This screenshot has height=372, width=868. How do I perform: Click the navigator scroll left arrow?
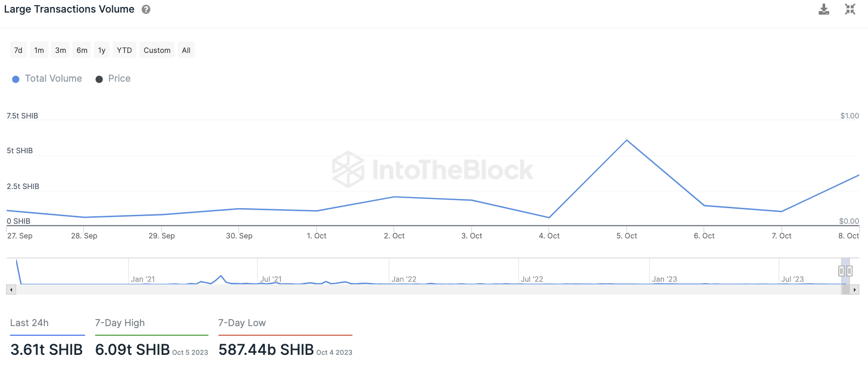tap(11, 290)
